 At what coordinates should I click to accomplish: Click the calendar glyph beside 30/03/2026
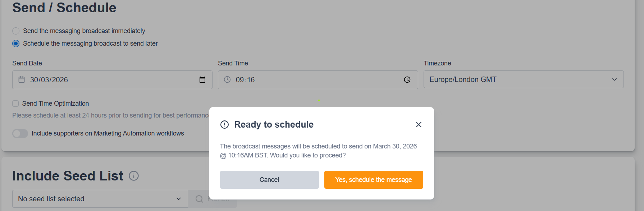(x=22, y=80)
